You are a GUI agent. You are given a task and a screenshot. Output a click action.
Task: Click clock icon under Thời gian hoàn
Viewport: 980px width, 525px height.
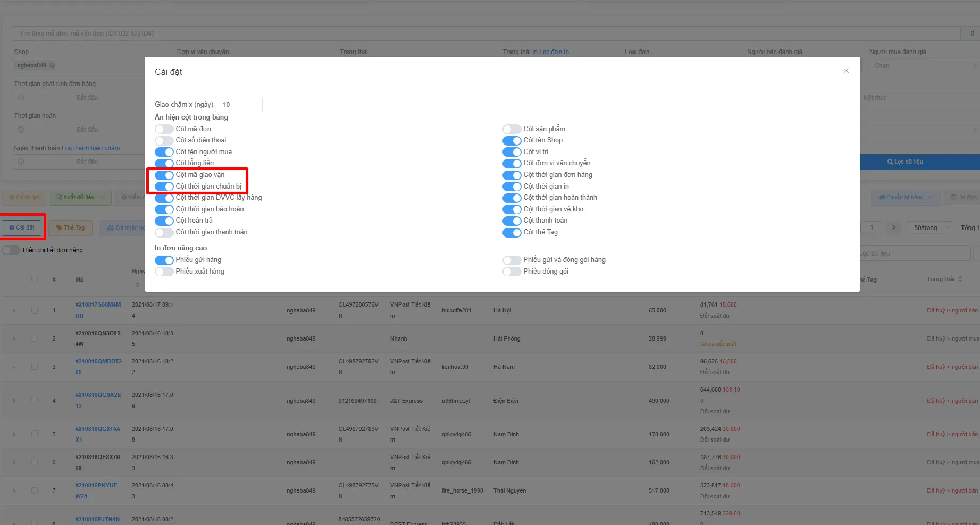click(x=21, y=130)
